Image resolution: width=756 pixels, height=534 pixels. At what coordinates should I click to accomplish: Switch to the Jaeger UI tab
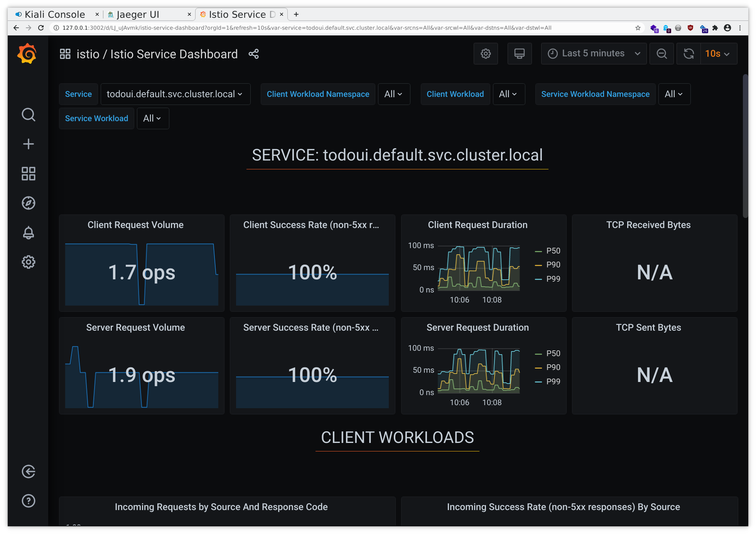[138, 14]
